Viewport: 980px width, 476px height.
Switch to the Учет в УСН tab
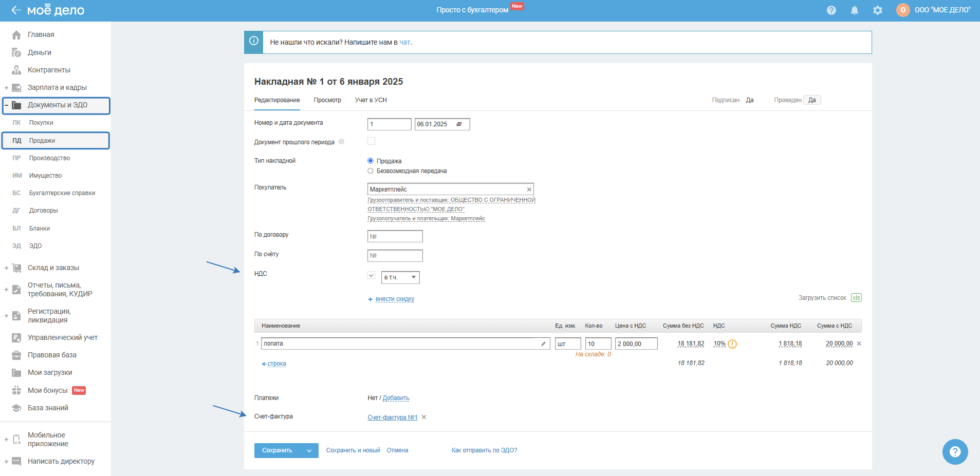coord(371,100)
